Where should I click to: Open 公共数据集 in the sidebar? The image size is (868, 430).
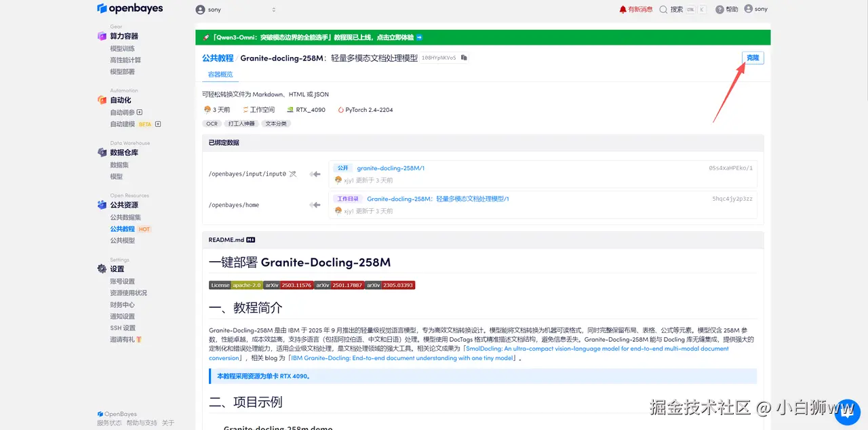[x=125, y=217]
